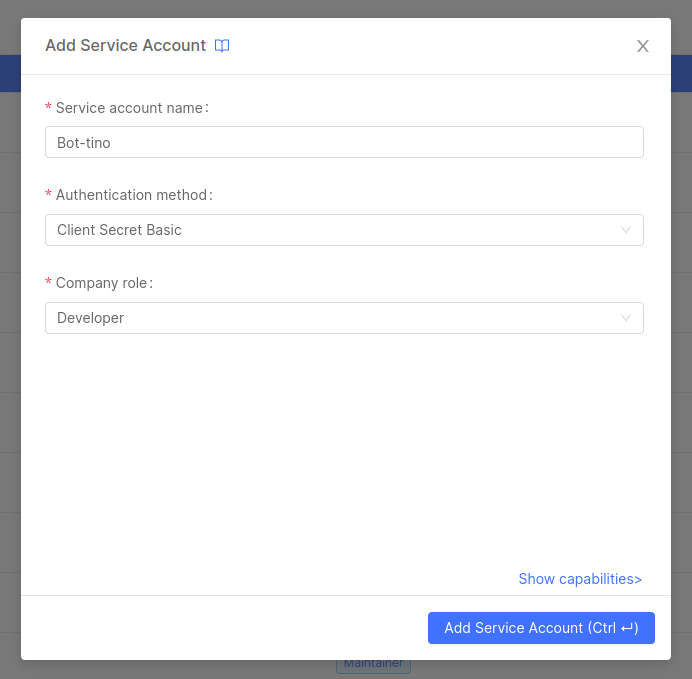Screen dimensions: 692x679
Task: Focus the Service account name field
Action: pos(344,142)
